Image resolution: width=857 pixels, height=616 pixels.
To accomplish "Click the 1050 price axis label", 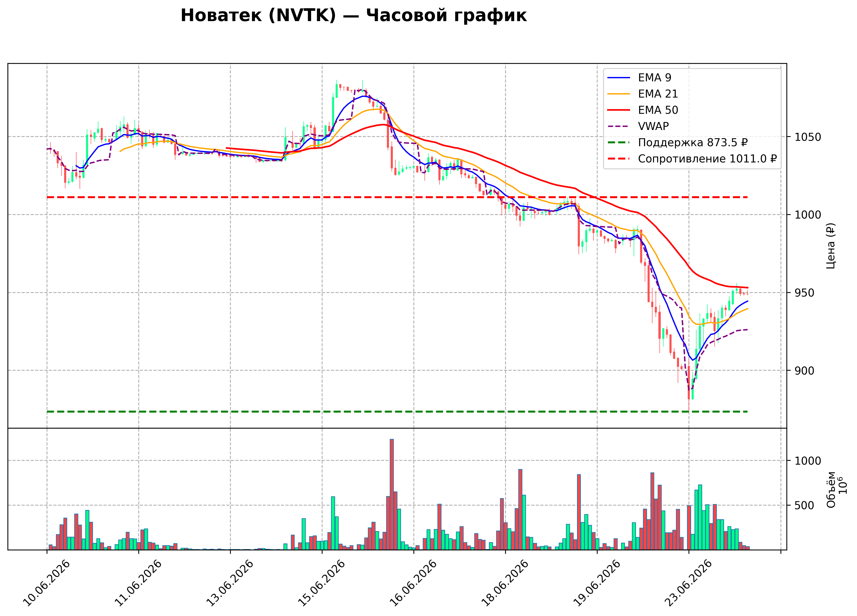I will coord(808,137).
